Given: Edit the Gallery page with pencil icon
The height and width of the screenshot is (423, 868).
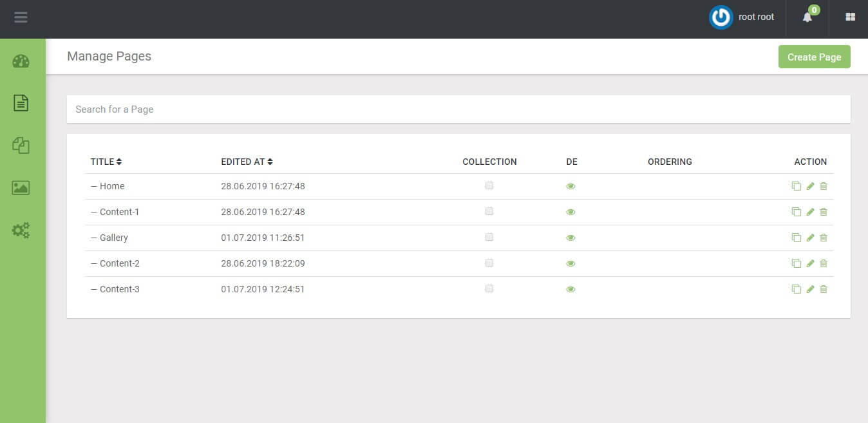Looking at the screenshot, I should [811, 238].
